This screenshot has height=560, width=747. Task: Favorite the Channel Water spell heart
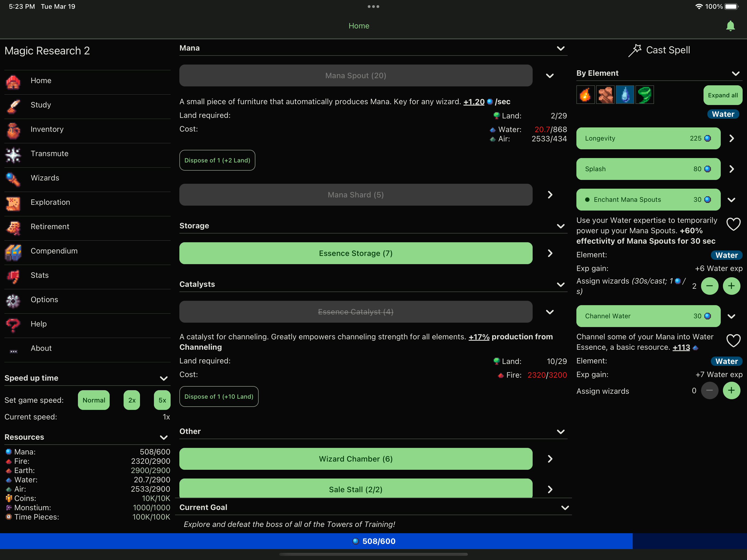coord(734,341)
